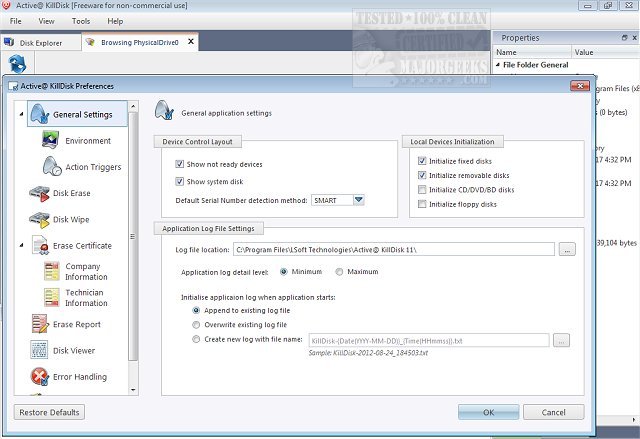640x439 pixels.
Task: Select Maximum log detail level
Action: (339, 271)
